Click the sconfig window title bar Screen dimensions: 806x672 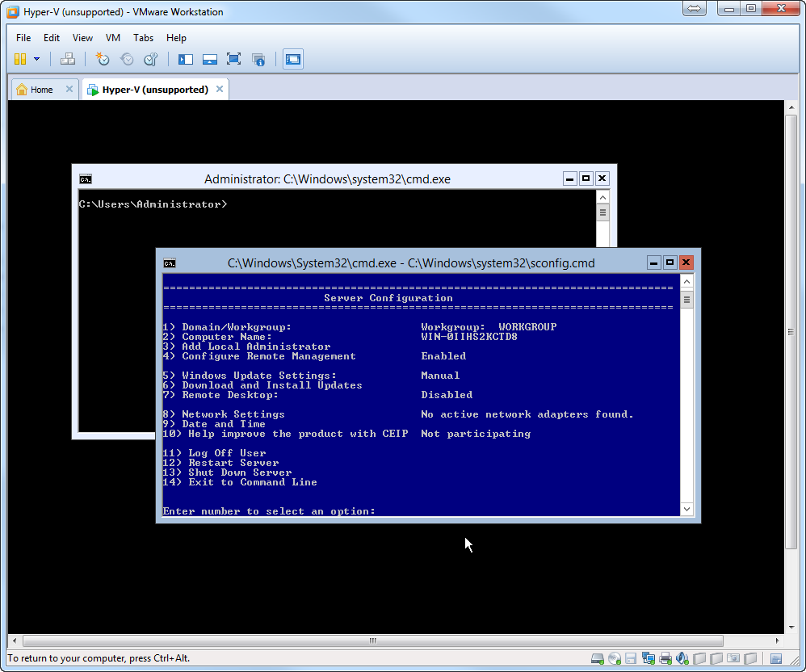411,263
